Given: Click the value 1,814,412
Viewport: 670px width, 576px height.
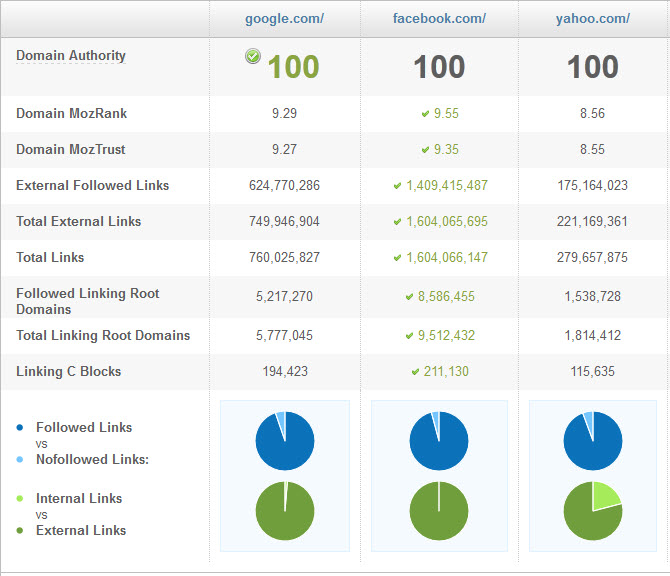Looking at the screenshot, I should click(x=593, y=335).
